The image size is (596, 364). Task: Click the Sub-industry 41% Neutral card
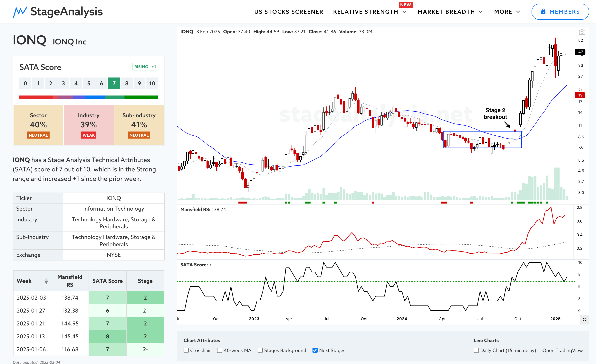tap(139, 125)
